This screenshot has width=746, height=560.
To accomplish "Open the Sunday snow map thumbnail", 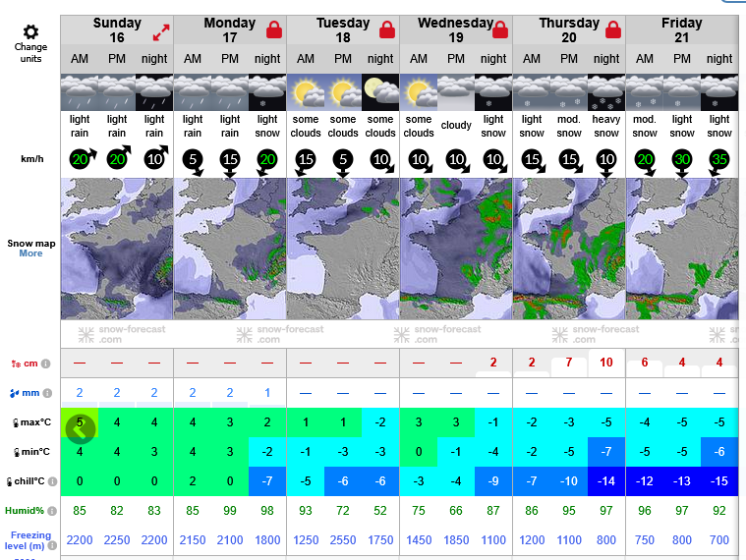I will (x=117, y=249).
